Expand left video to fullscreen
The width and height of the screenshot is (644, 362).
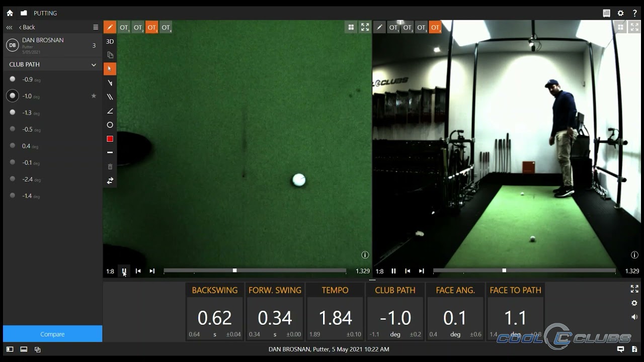coord(365,27)
